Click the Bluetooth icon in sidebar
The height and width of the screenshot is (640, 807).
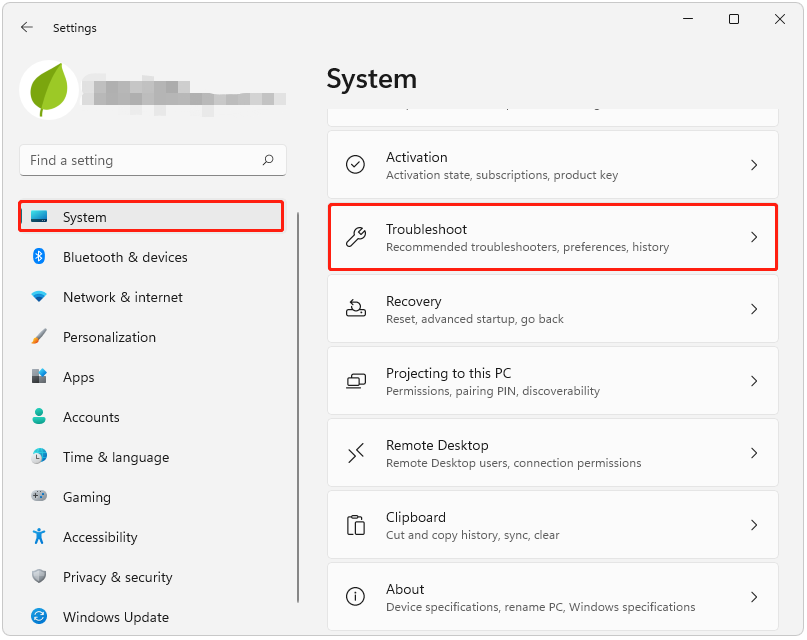(x=39, y=256)
